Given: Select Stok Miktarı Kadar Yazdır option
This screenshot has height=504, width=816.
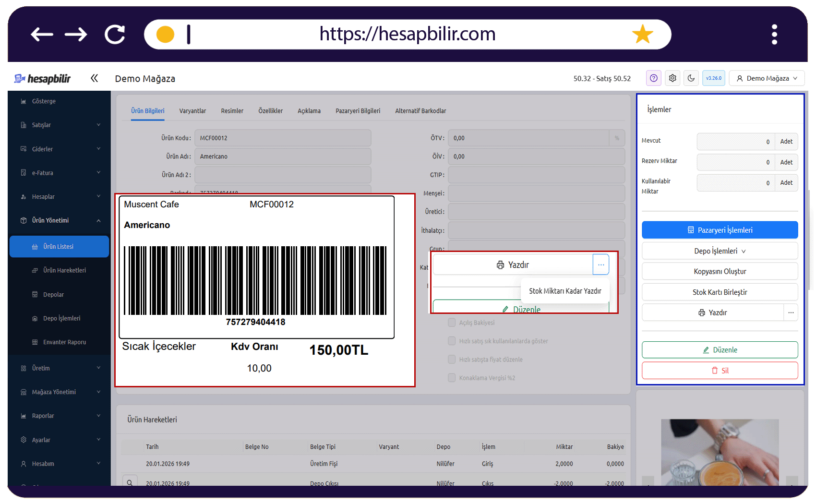Looking at the screenshot, I should tap(565, 291).
